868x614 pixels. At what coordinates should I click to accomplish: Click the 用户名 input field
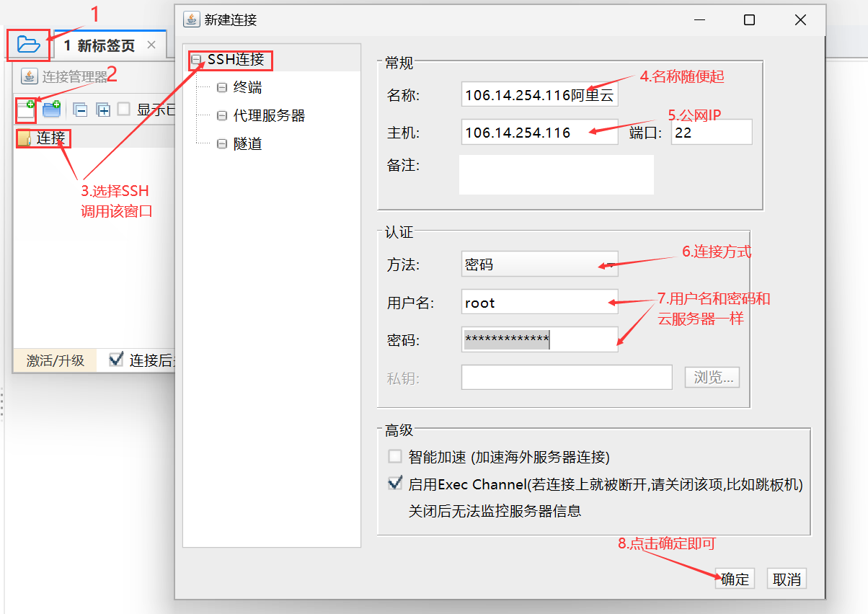[540, 303]
